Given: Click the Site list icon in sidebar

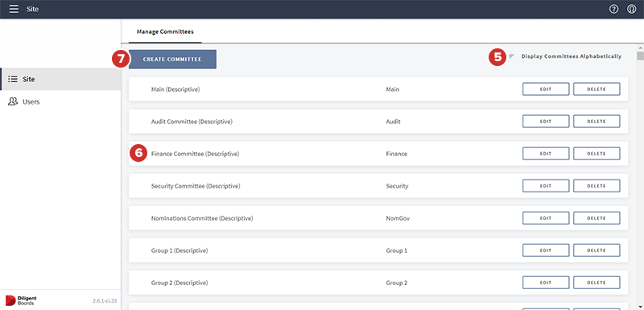Looking at the screenshot, I should (13, 79).
